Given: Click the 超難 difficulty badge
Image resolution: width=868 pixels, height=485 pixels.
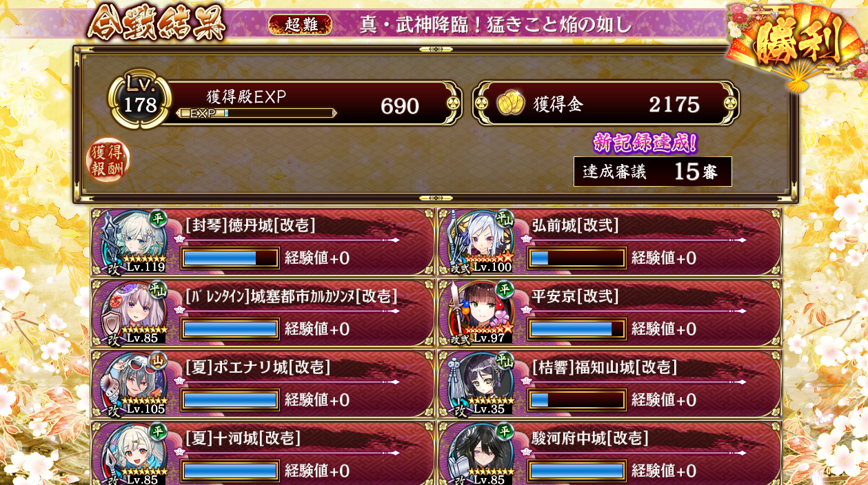Looking at the screenshot, I should pyautogui.click(x=300, y=25).
